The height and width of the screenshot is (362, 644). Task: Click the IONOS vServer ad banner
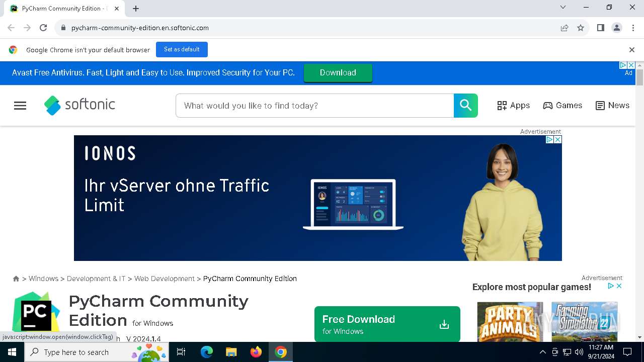(318, 198)
